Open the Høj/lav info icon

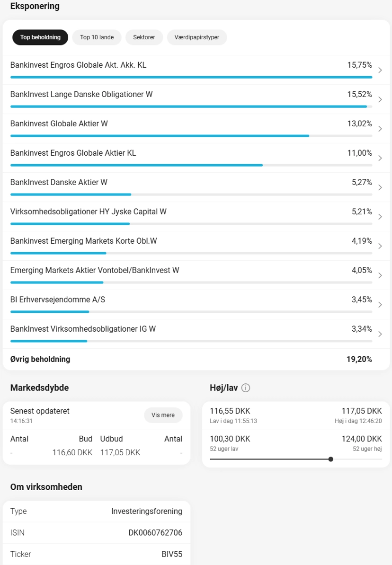coord(246,388)
